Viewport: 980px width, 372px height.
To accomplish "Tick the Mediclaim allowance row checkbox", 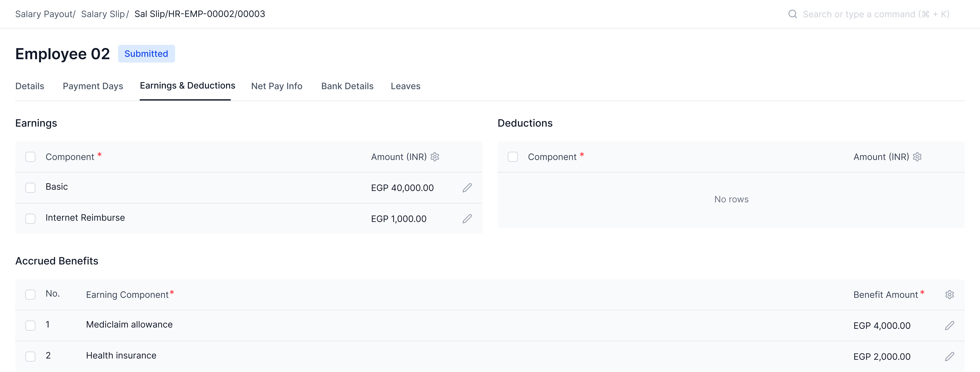I will click(30, 326).
